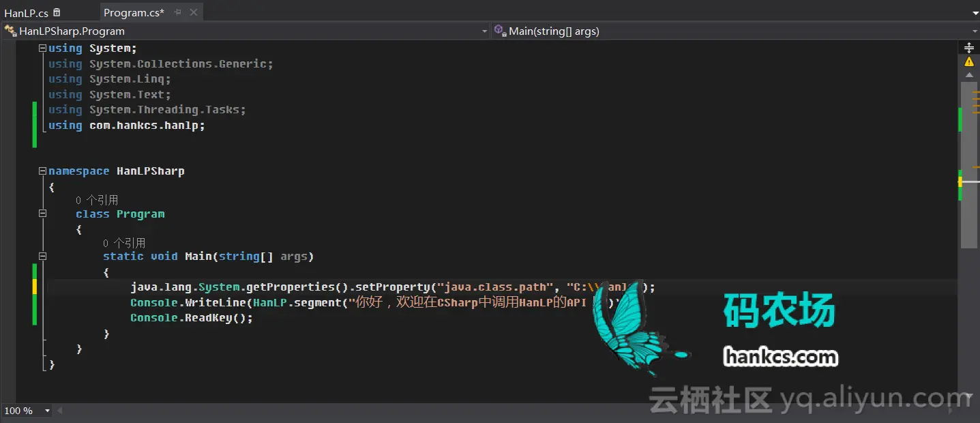Close the Program.cs* tab
The height and width of the screenshot is (423, 980).
[x=194, y=12]
